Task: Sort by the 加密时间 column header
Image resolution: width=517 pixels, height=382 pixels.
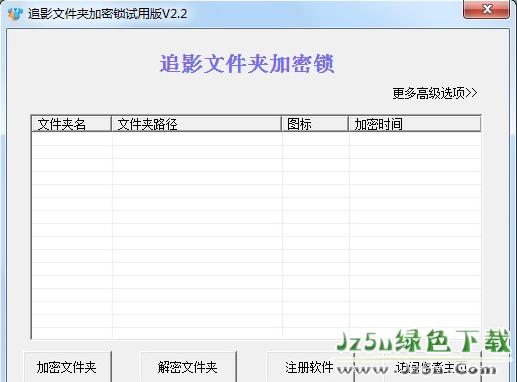Action: [x=415, y=124]
